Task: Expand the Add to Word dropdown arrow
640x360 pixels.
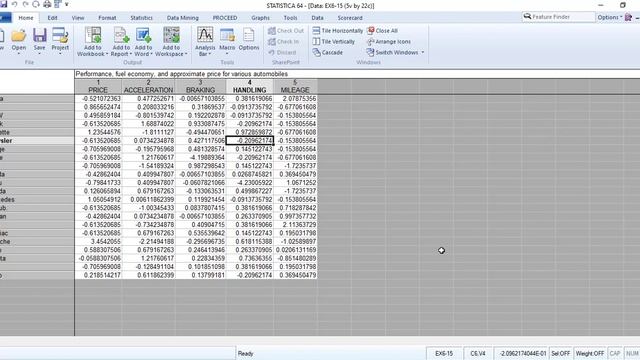Action: [x=151, y=54]
